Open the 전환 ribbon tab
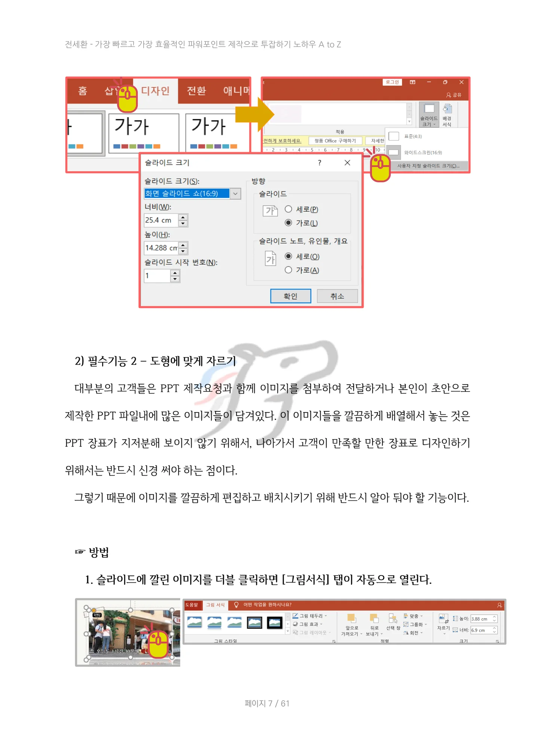Image resolution: width=535 pixels, height=756 pixels. pyautogui.click(x=196, y=90)
